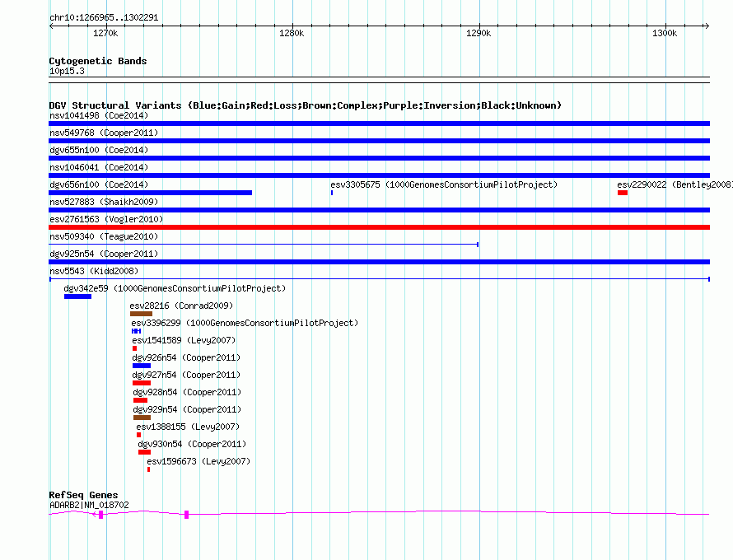Click chr10:1266965..1302291 coordinate label
This screenshot has width=733, height=560.
click(x=104, y=18)
